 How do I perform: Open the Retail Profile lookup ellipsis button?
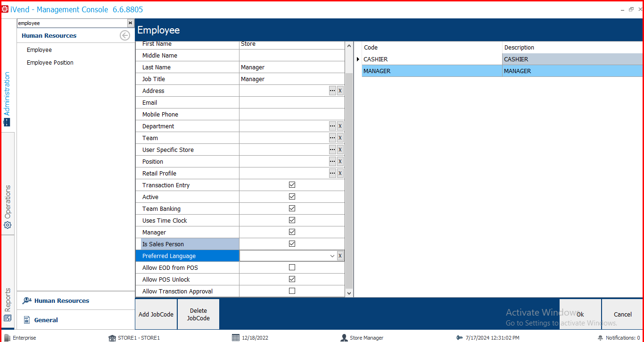[x=332, y=173]
